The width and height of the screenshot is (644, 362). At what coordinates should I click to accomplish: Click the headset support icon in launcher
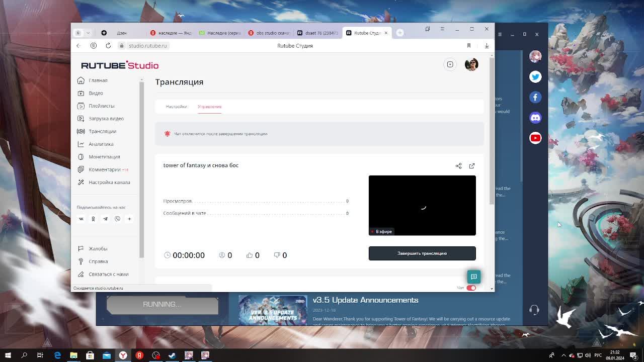pyautogui.click(x=534, y=310)
